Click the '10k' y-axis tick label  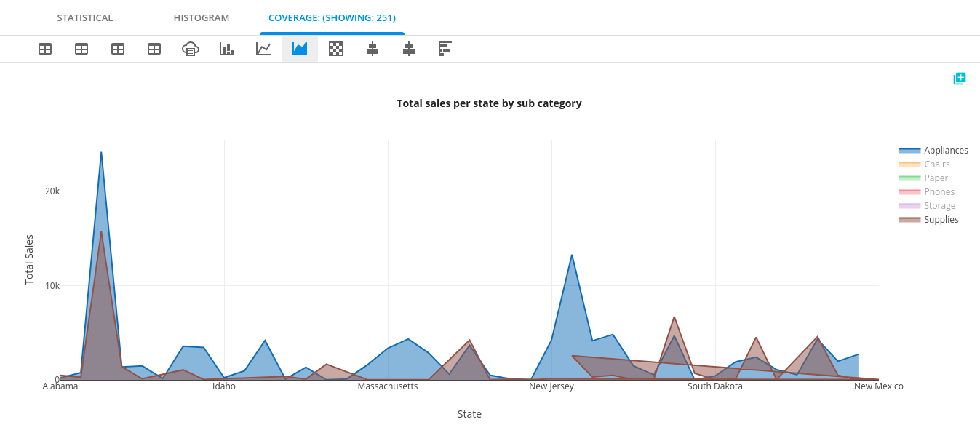click(52, 286)
